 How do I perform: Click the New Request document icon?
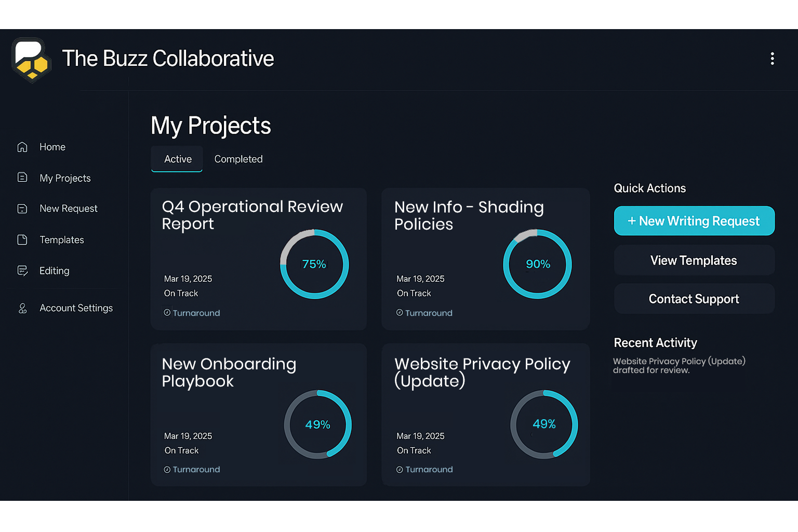(23, 208)
